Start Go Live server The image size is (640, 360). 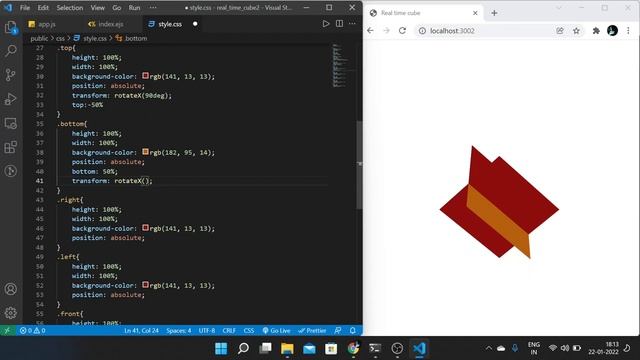(276, 331)
